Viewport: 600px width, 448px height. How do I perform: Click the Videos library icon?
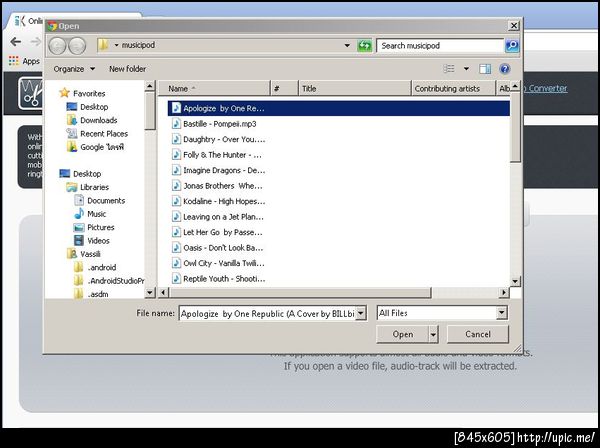tap(79, 240)
